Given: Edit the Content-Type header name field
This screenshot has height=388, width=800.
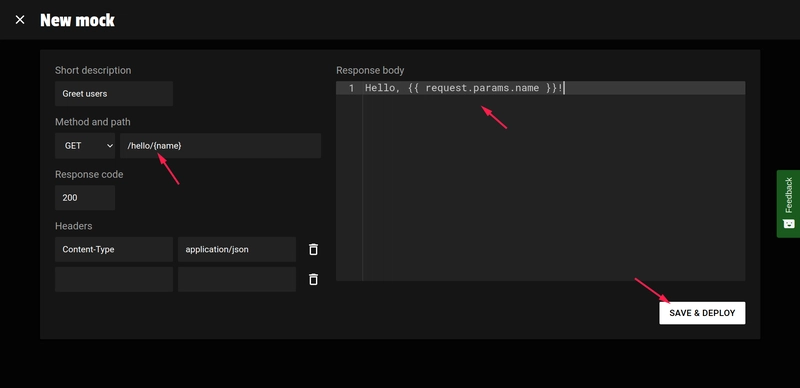Looking at the screenshot, I should [x=114, y=249].
